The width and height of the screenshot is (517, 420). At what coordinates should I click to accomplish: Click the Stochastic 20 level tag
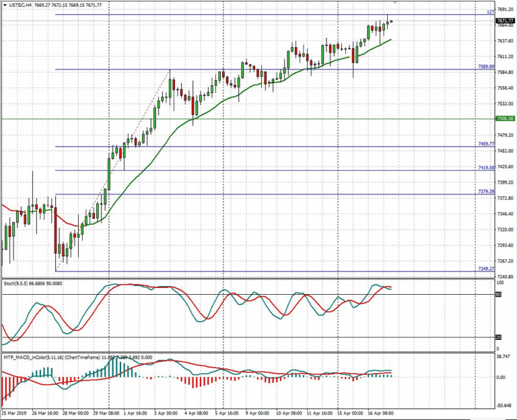pyautogui.click(x=499, y=337)
